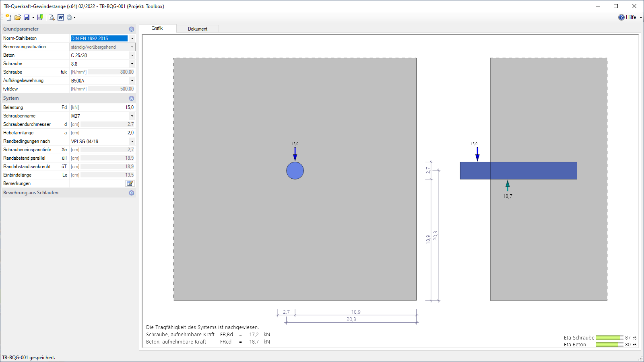This screenshot has height=362, width=644.
Task: Click the 20,3 horizontal dimension label
Action: [x=351, y=319]
